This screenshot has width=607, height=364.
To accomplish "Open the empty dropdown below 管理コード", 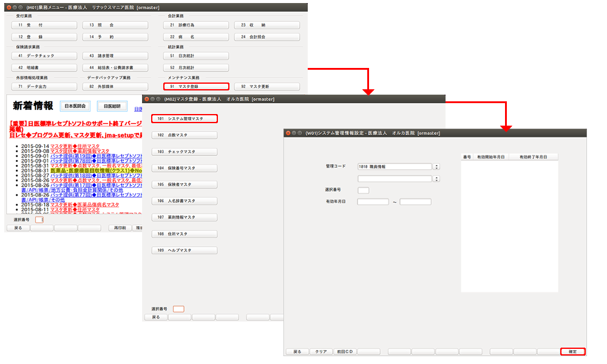I will [436, 179].
